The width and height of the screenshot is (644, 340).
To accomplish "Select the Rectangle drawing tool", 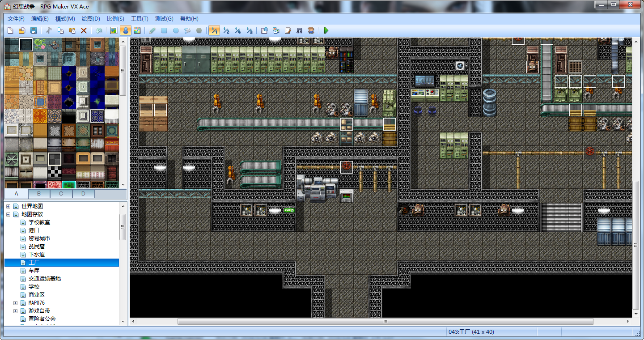I will pos(164,30).
